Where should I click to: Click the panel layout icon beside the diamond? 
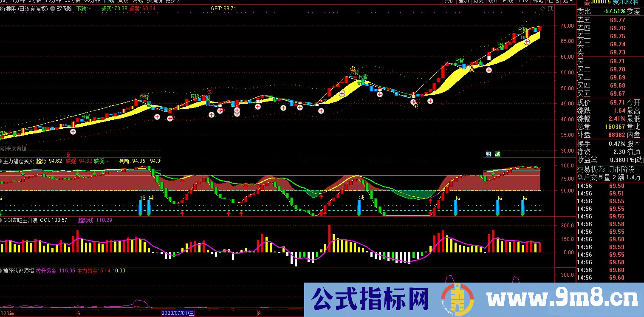(551, 8)
